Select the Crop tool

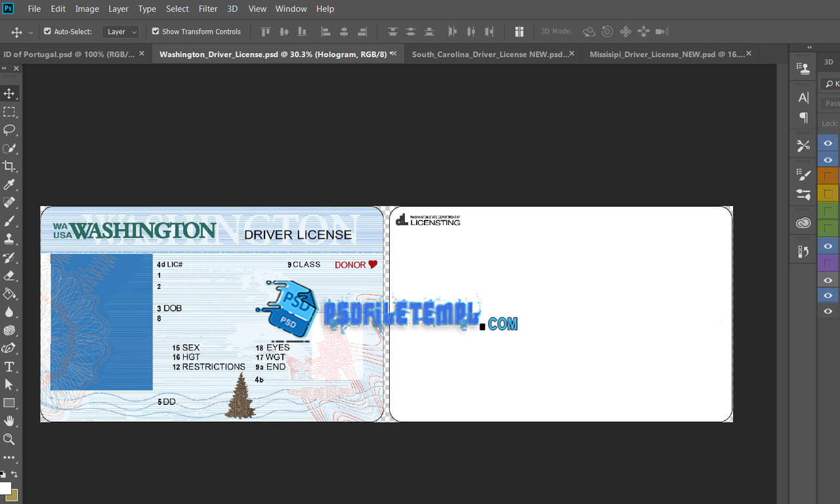point(9,167)
